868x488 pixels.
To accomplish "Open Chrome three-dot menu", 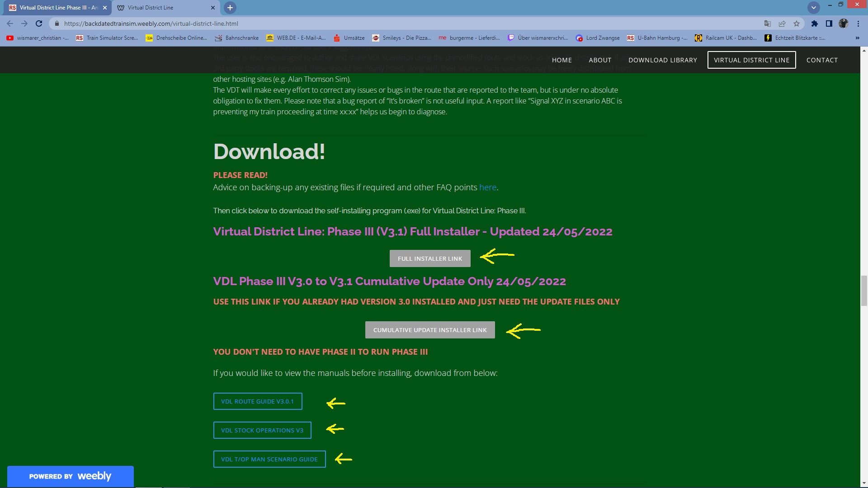I will point(858,23).
